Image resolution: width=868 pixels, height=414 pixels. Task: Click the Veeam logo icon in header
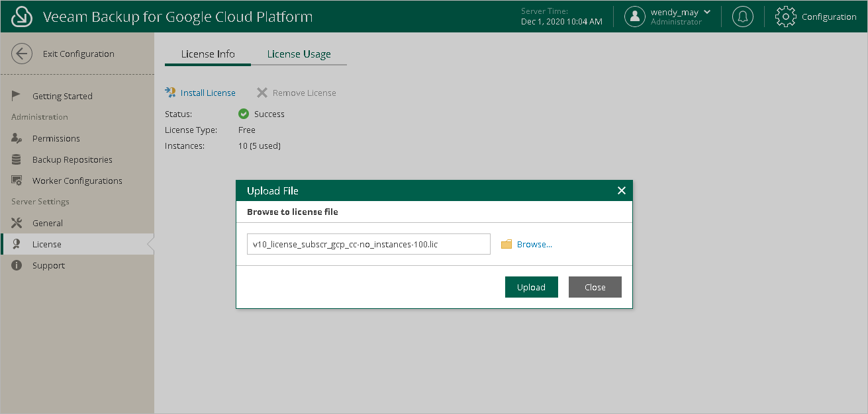pos(22,17)
